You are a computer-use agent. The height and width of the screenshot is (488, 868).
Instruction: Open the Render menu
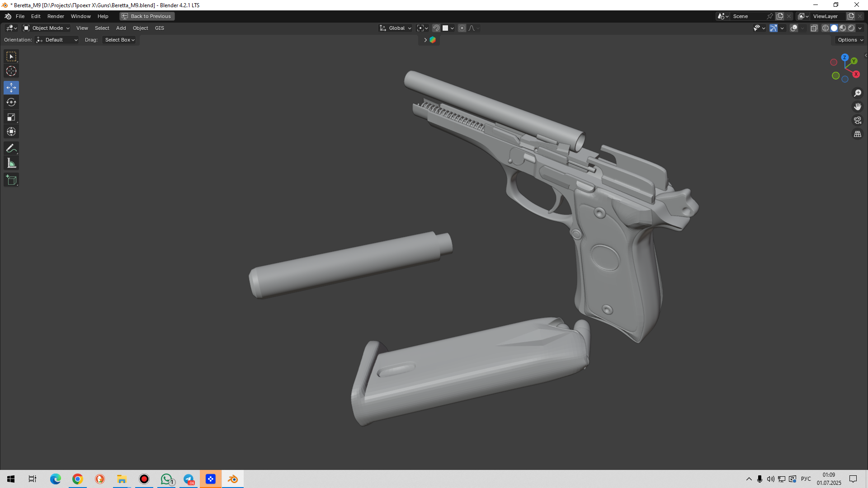click(x=56, y=16)
